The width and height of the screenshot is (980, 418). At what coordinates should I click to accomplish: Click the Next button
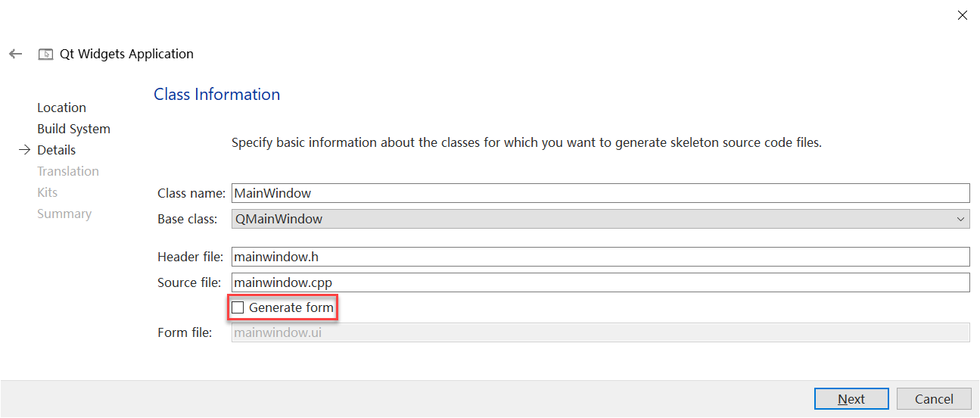click(x=851, y=399)
